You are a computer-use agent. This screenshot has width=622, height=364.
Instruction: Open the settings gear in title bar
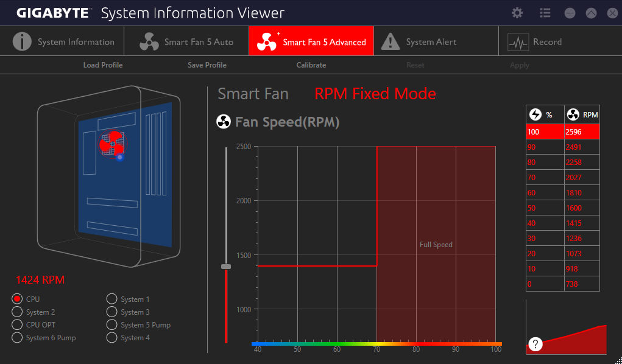pyautogui.click(x=517, y=13)
